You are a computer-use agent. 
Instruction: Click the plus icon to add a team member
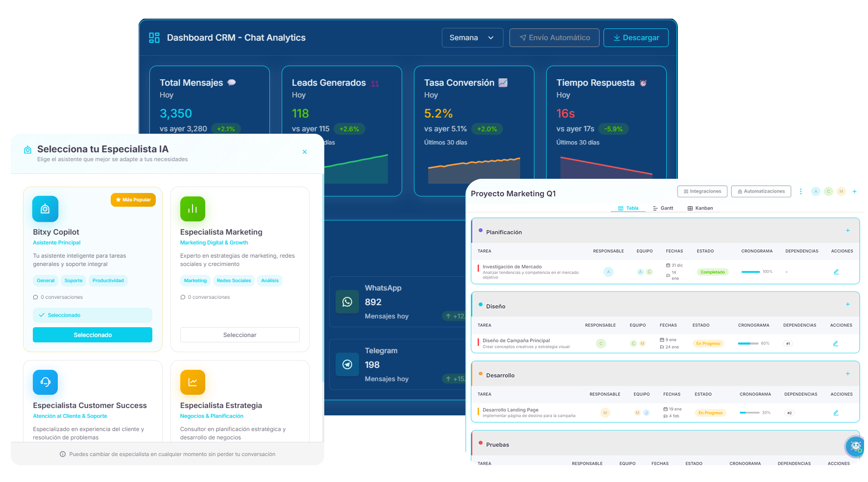(854, 192)
